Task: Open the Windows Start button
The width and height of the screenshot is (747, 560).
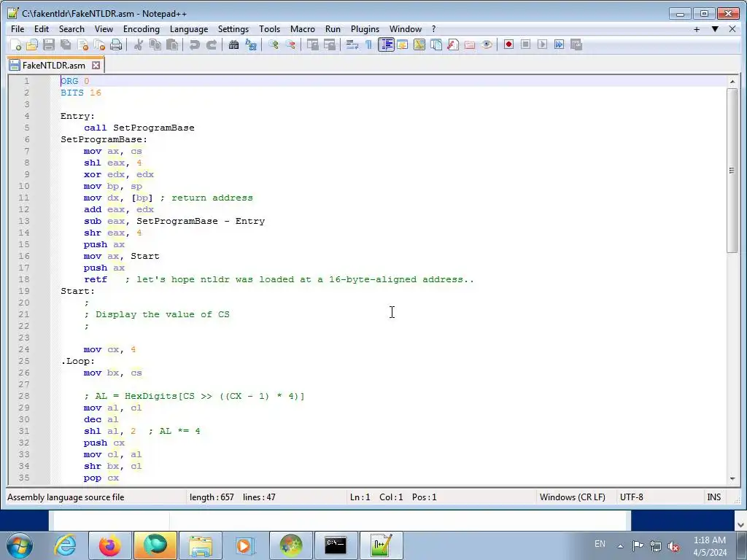Action: (x=20, y=545)
